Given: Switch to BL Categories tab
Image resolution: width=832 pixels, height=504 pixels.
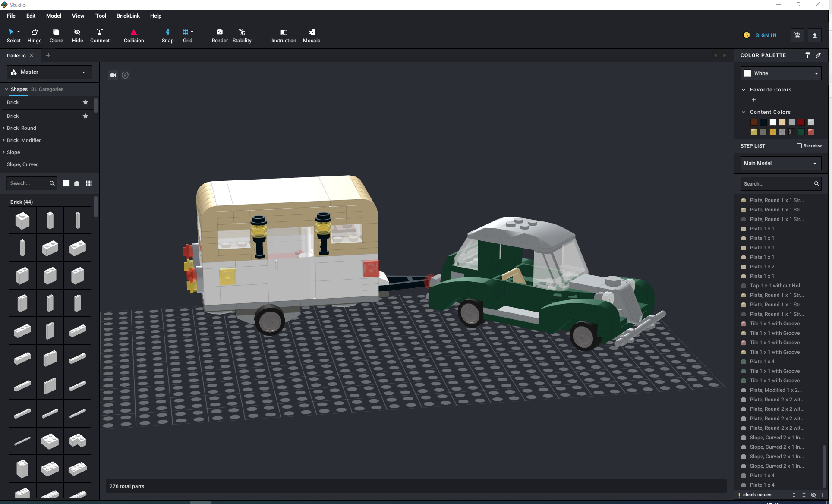Looking at the screenshot, I should coord(47,89).
